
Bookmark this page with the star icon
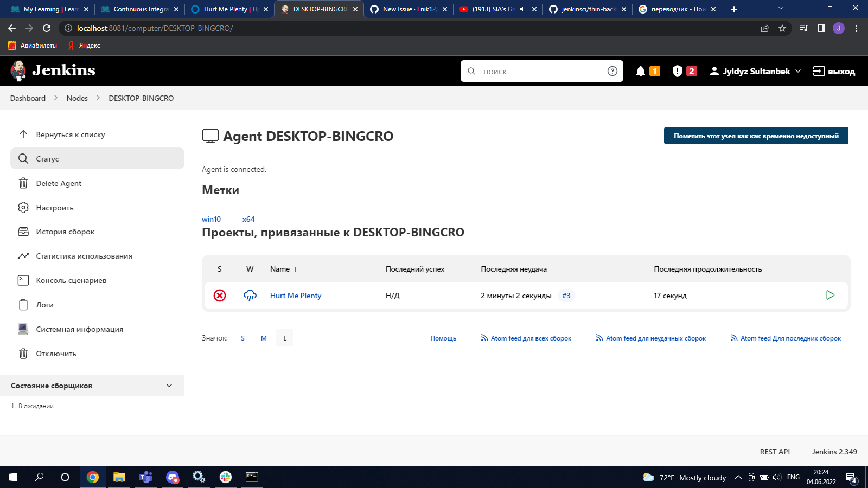click(782, 28)
